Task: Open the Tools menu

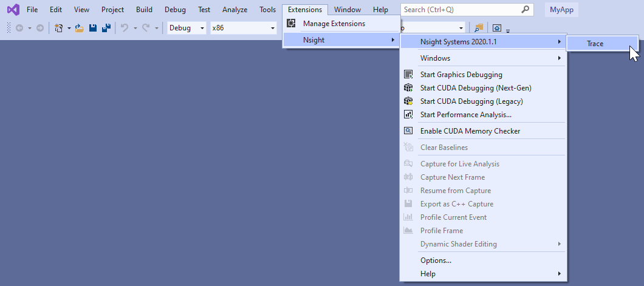Action: (268, 10)
